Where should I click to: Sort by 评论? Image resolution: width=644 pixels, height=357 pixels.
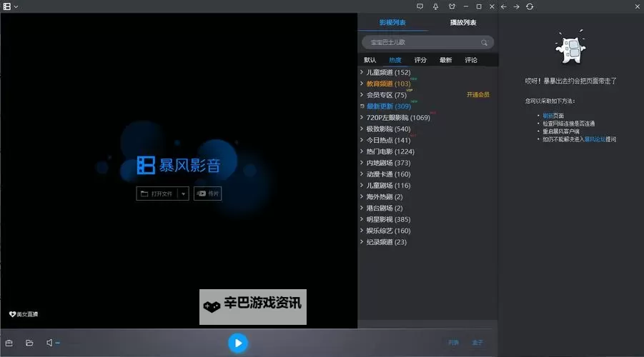click(471, 60)
